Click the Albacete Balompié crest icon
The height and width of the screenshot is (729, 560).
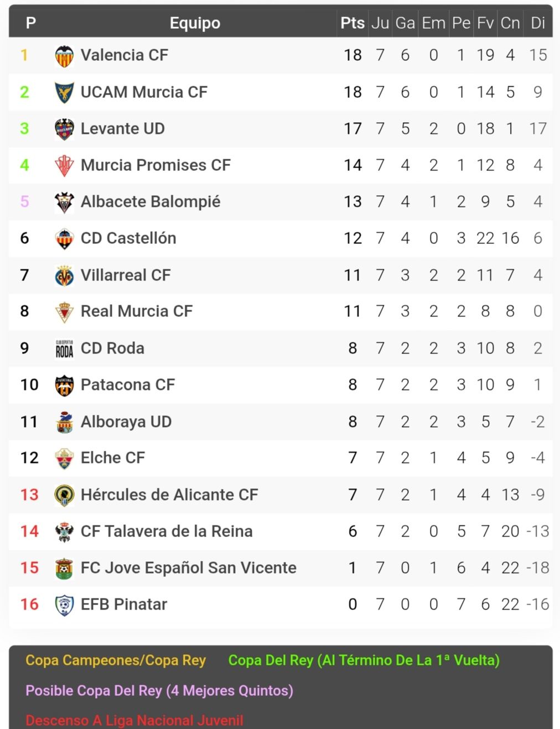tap(64, 202)
